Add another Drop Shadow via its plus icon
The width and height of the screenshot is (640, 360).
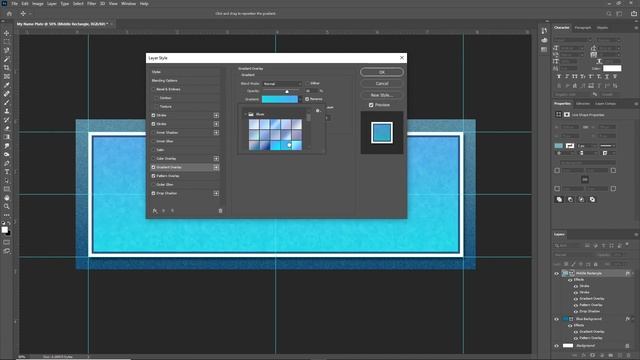pyautogui.click(x=216, y=193)
